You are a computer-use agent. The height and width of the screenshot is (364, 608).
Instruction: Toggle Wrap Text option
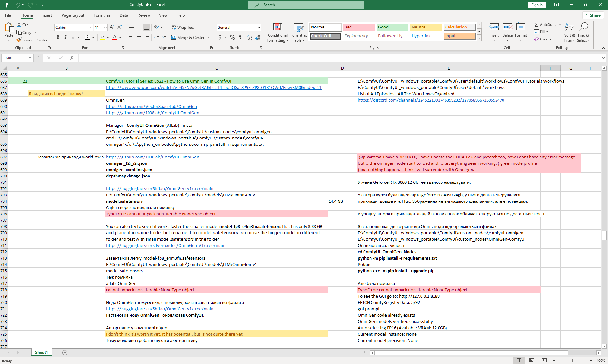183,28
